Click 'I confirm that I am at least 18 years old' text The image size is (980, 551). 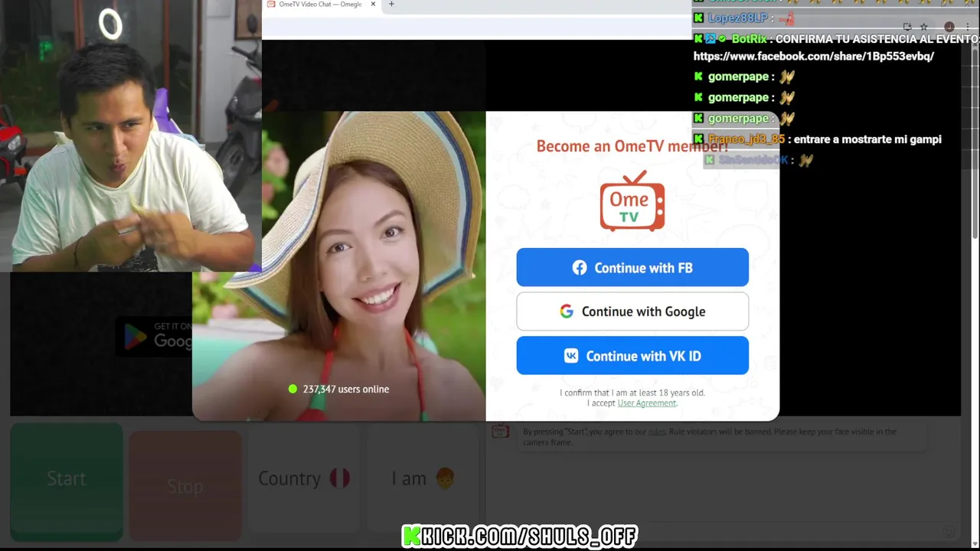coord(632,393)
